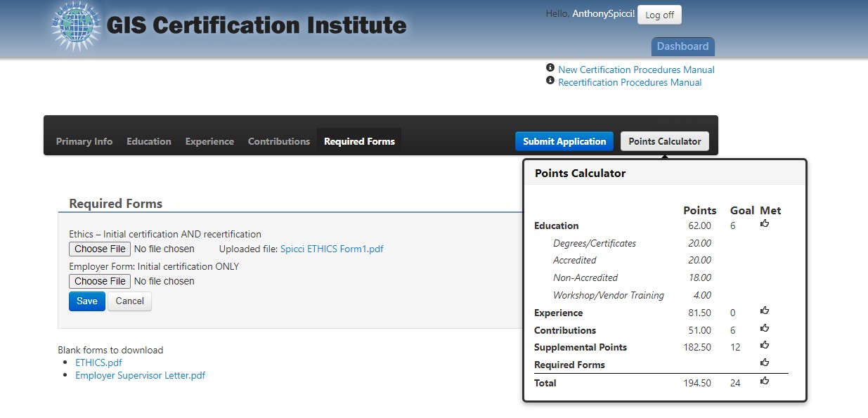Open the Primary Info tab

tap(84, 141)
